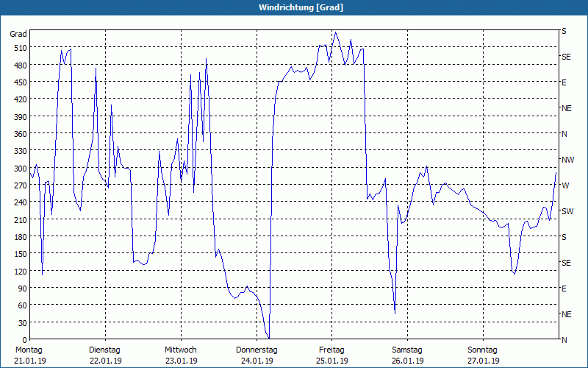Click the Freitag day label

(x=331, y=350)
